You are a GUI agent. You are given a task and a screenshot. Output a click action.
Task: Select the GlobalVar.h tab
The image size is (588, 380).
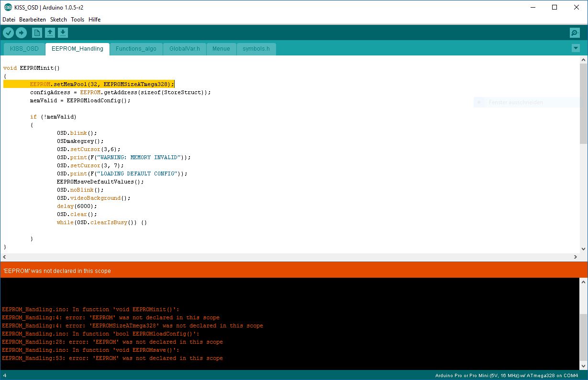tap(184, 49)
